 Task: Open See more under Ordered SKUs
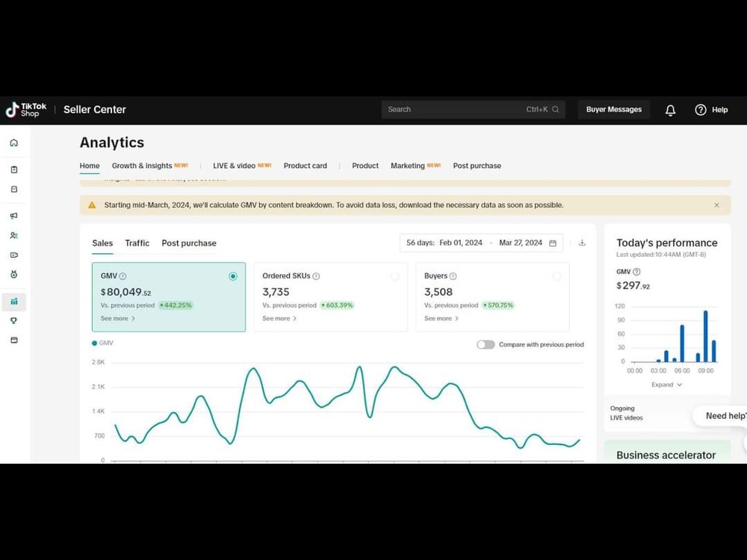(x=279, y=319)
